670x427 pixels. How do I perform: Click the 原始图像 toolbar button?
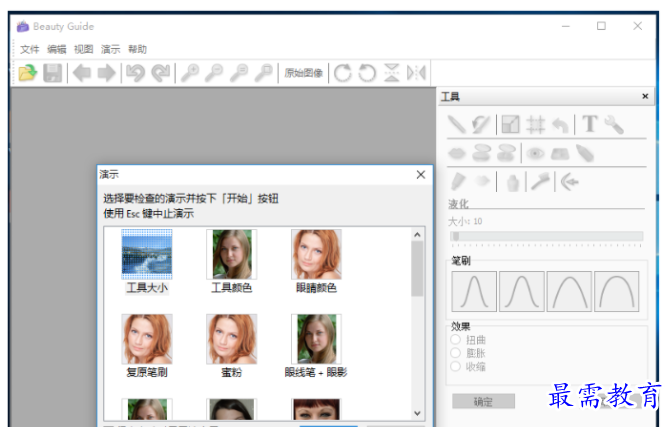click(303, 73)
